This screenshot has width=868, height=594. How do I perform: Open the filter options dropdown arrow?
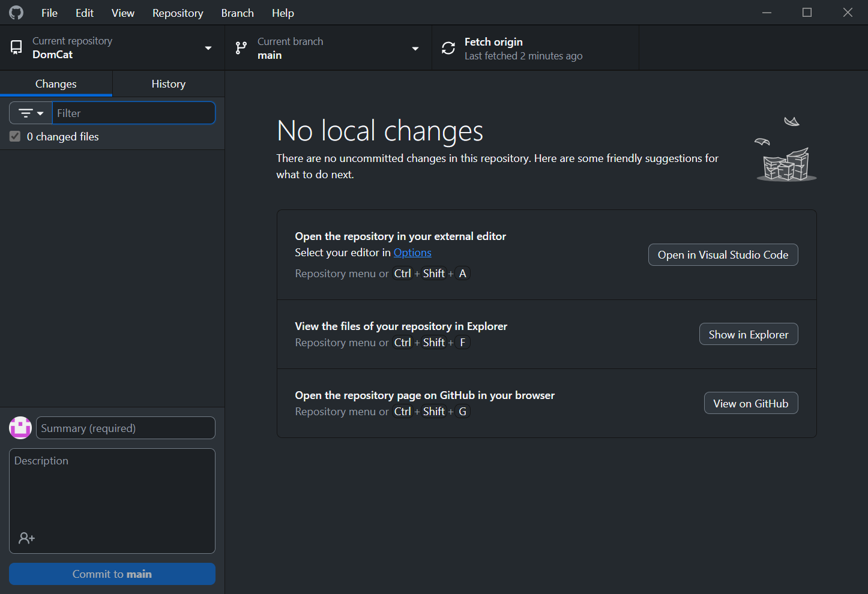tap(40, 113)
